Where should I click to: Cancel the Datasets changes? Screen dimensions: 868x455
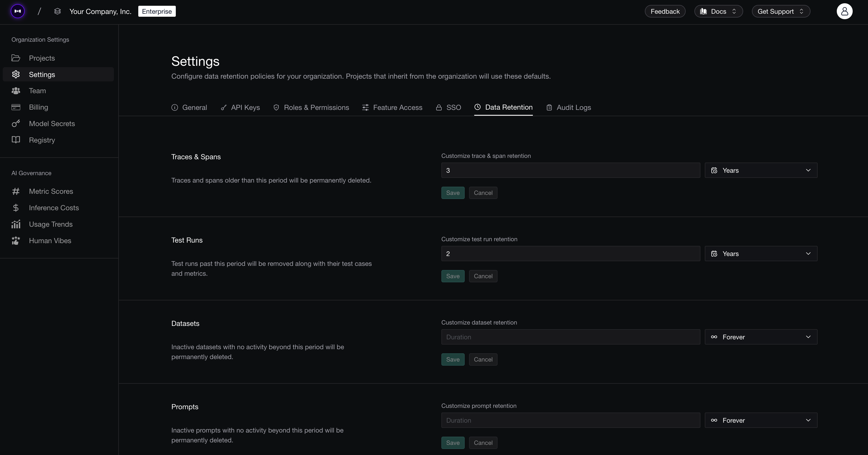pos(483,360)
